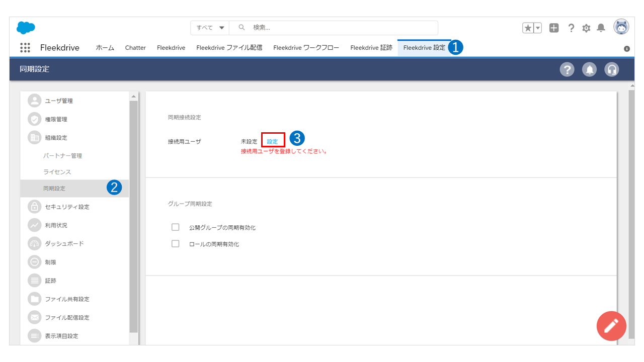Open the Fleekdrive 証跡 tab

tap(371, 48)
